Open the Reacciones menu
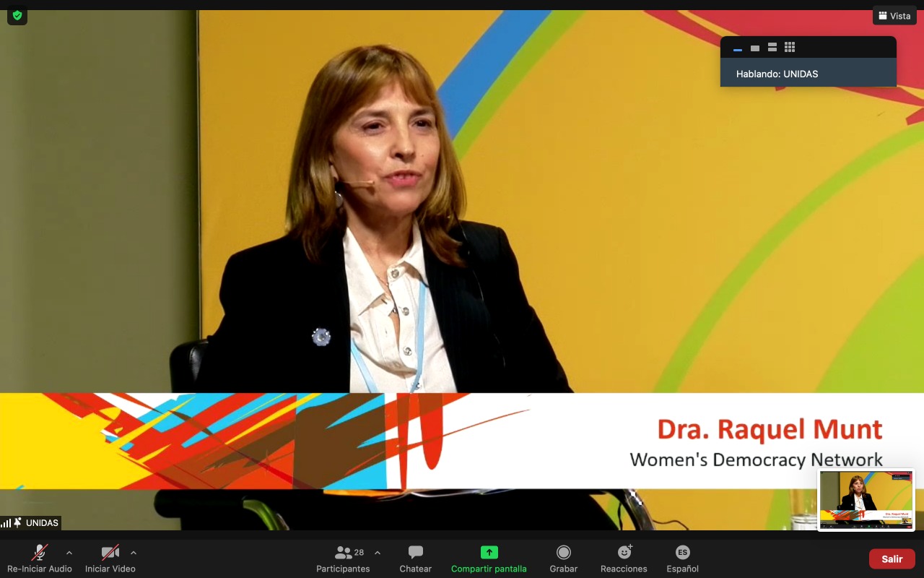The image size is (924, 578). pyautogui.click(x=624, y=558)
